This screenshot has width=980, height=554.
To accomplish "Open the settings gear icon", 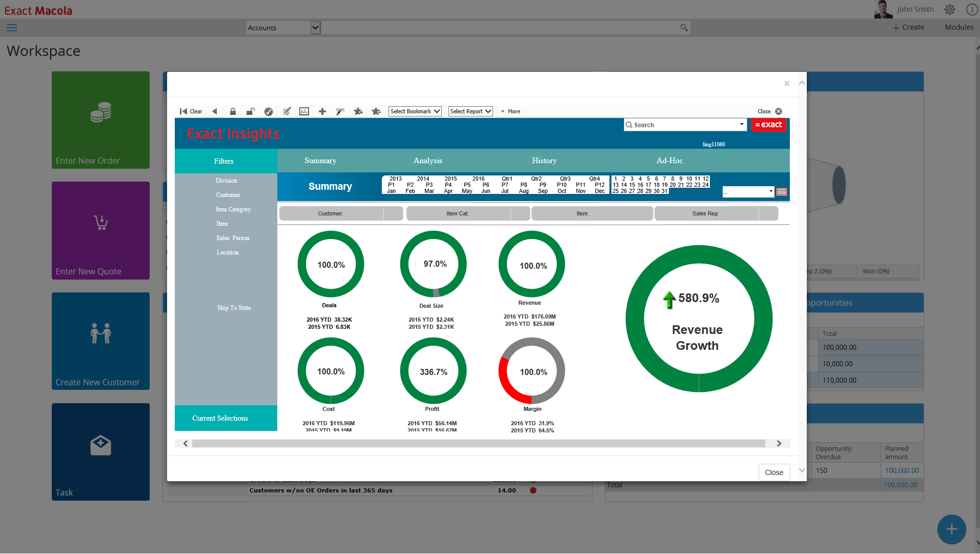I will 950,9.
